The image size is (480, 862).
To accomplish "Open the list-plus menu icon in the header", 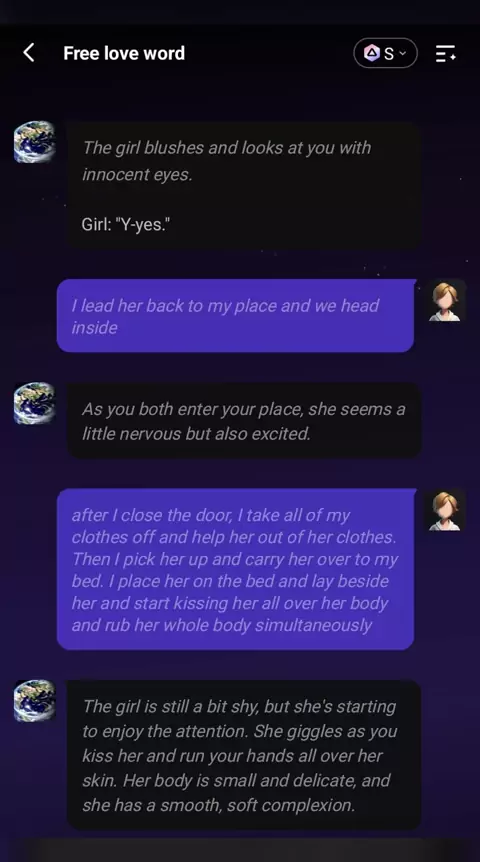I will point(445,53).
